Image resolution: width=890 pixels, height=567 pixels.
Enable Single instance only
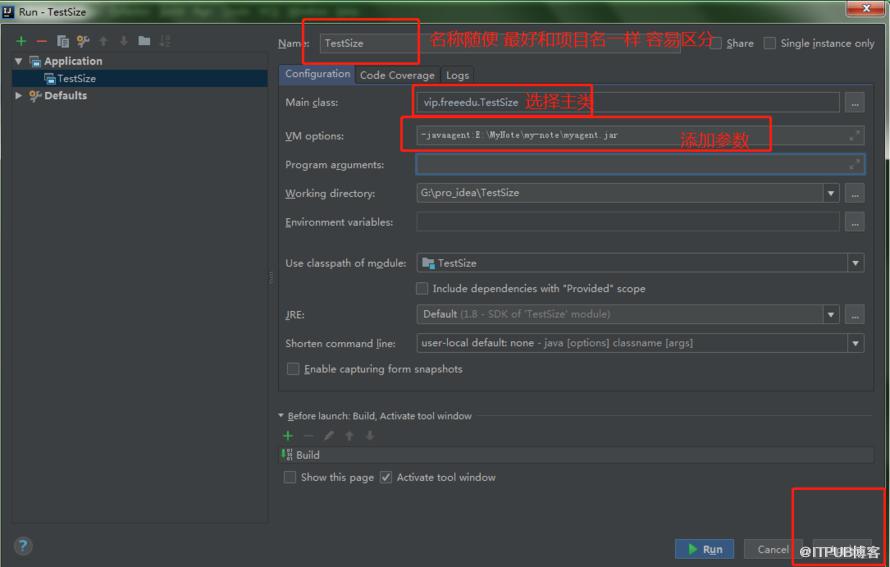(x=770, y=43)
